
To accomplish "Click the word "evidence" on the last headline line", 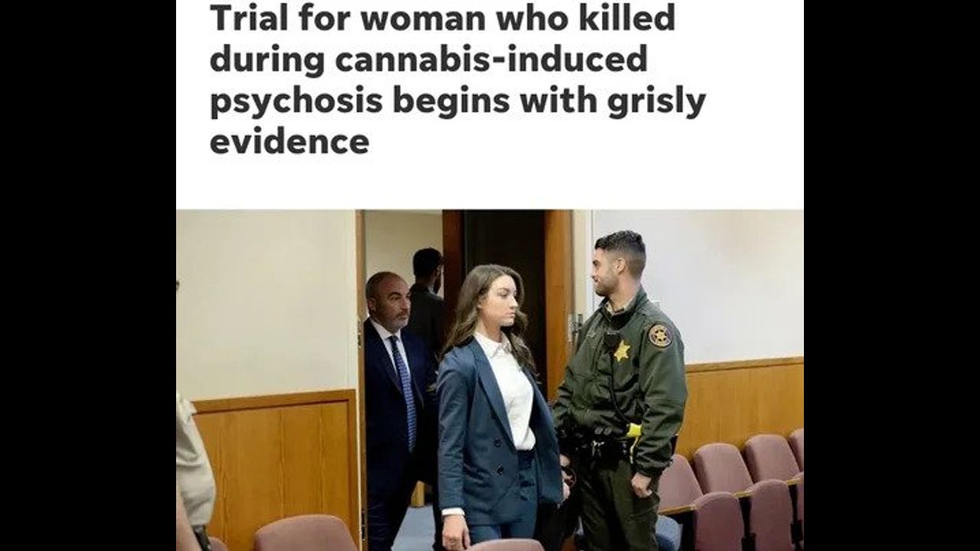I will [x=289, y=142].
